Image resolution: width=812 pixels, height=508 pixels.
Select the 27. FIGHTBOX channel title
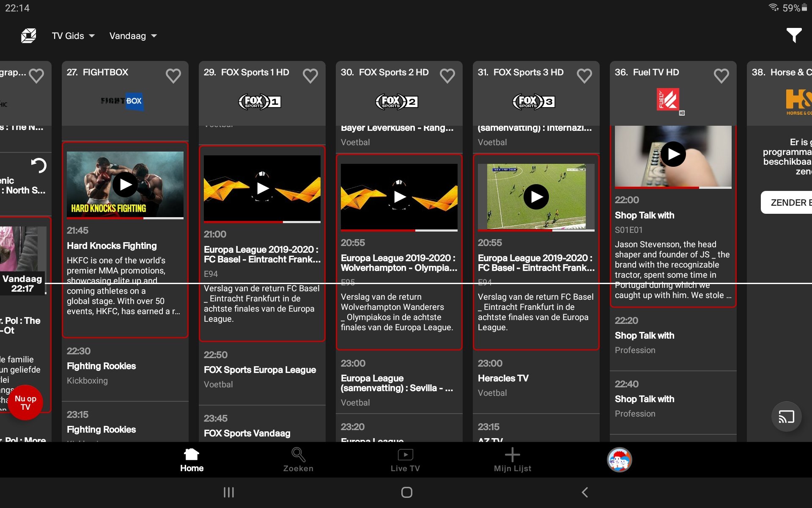coord(97,72)
